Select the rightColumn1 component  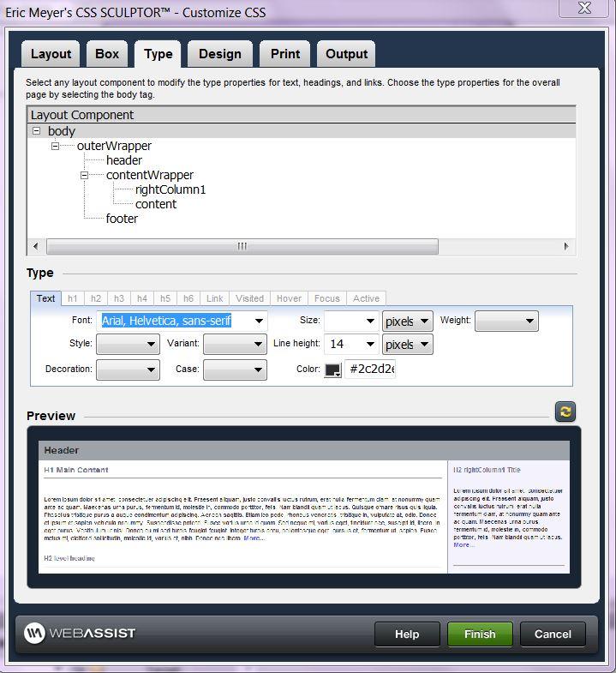click(x=170, y=189)
